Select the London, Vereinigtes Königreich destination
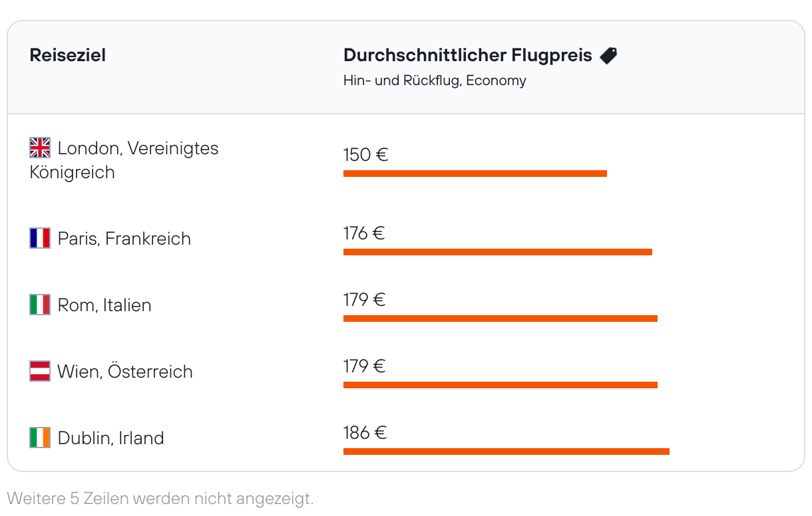This screenshot has height=516, width=812. click(124, 160)
